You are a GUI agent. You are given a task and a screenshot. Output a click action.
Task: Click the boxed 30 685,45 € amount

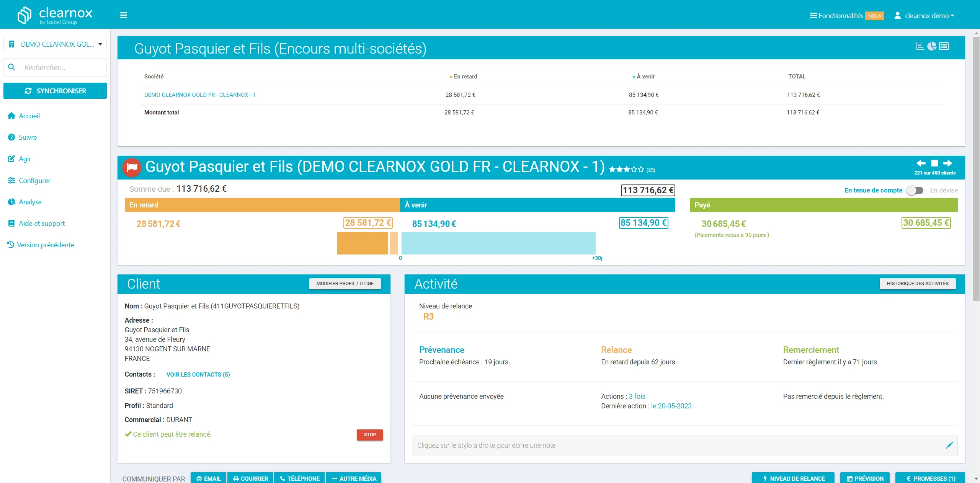tap(926, 223)
